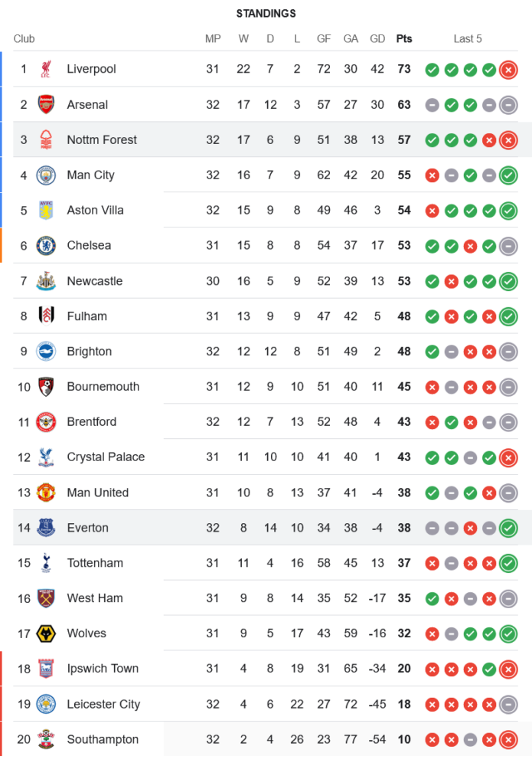532x766 pixels.
Task: Click the Man City crest icon
Action: tap(46, 175)
